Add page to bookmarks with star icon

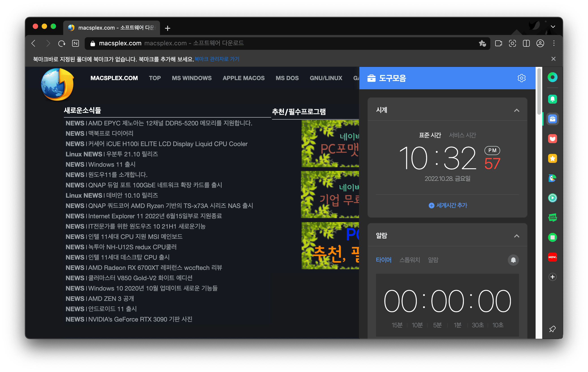[x=482, y=43]
